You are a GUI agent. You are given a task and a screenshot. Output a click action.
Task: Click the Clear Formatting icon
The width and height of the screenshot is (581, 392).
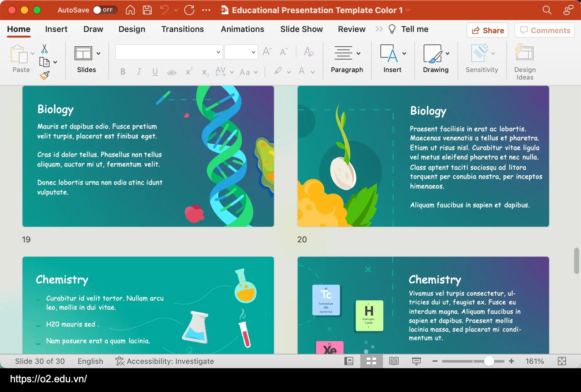tap(309, 52)
